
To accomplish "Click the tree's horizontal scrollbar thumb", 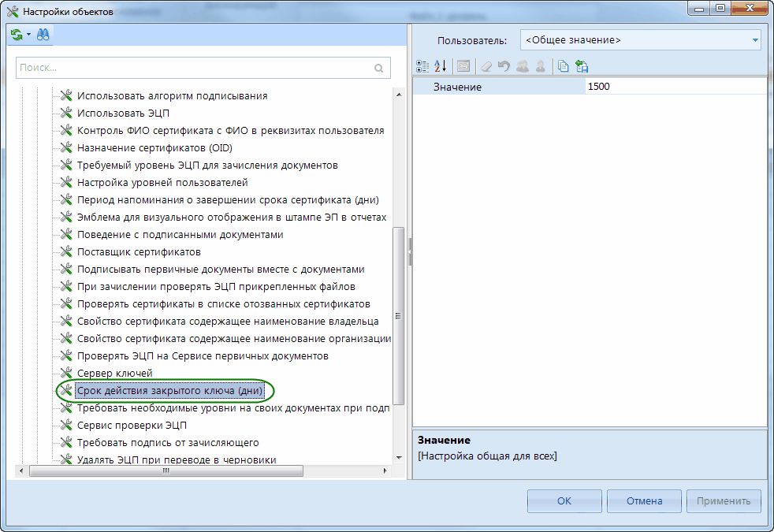I will (x=166, y=471).
